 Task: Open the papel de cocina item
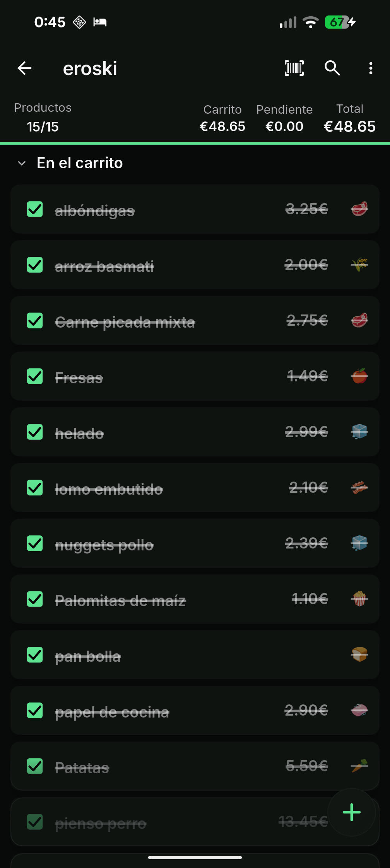195,711
